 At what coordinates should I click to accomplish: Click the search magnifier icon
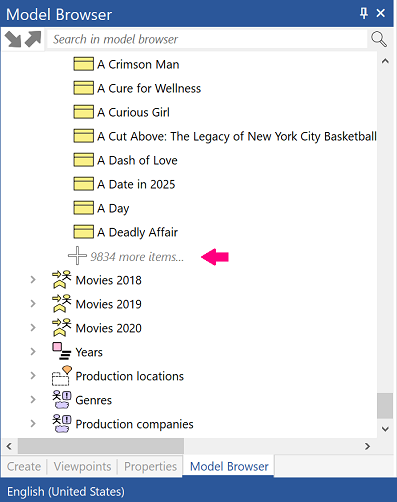[x=379, y=39]
